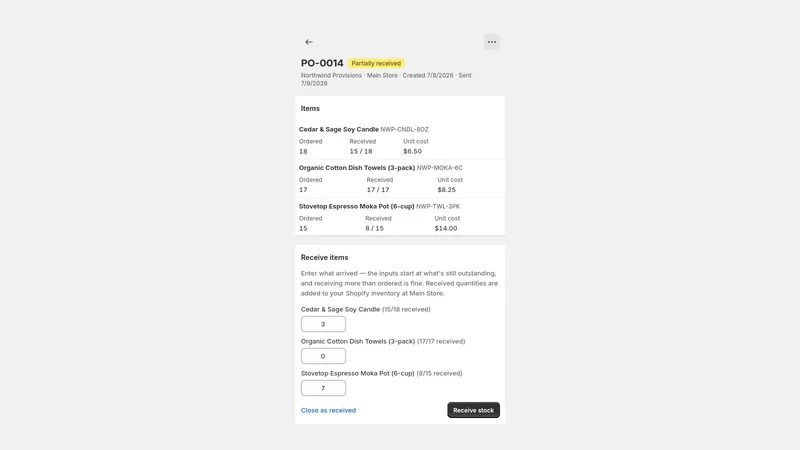
Task: Click the Receive items section heading
Action: [x=324, y=258]
